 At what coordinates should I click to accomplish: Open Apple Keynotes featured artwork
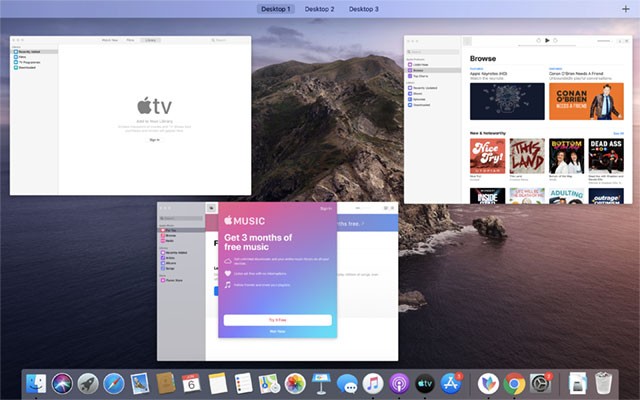[x=507, y=101]
